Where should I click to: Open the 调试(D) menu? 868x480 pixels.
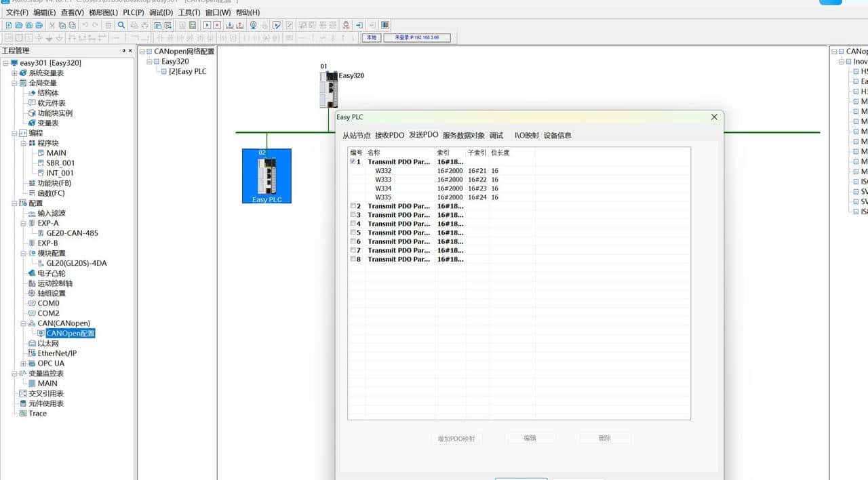[x=161, y=12]
